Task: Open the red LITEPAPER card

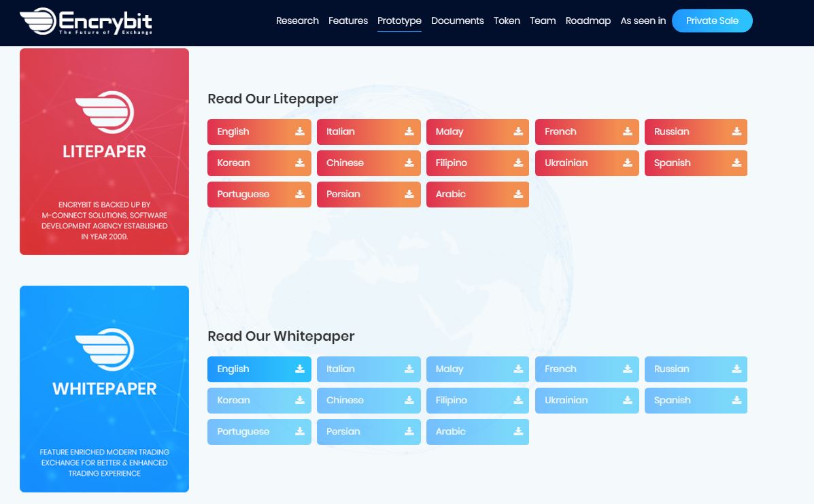Action: (x=104, y=152)
